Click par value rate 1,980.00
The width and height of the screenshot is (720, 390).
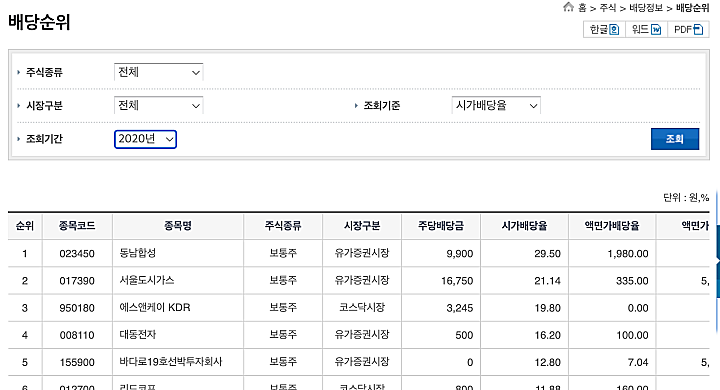pos(628,254)
